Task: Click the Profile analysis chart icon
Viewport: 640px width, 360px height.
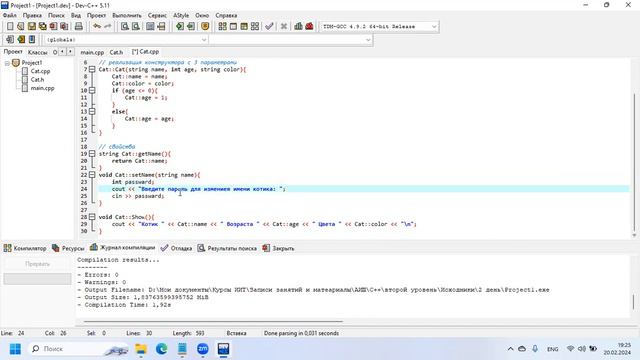Action: (298, 27)
